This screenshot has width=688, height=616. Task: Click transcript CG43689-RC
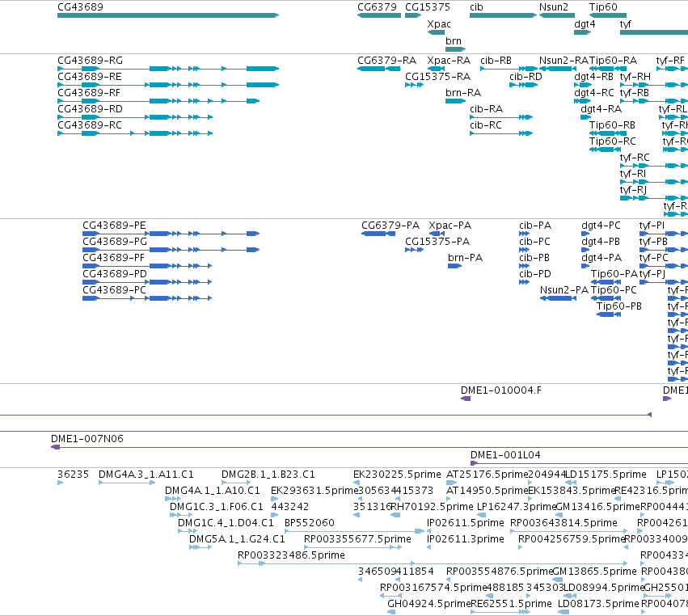click(x=135, y=133)
